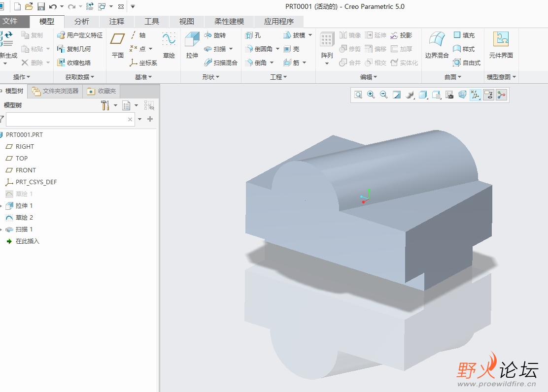Click the Shell (壳) tool
The width and height of the screenshot is (548, 392).
[x=291, y=49]
